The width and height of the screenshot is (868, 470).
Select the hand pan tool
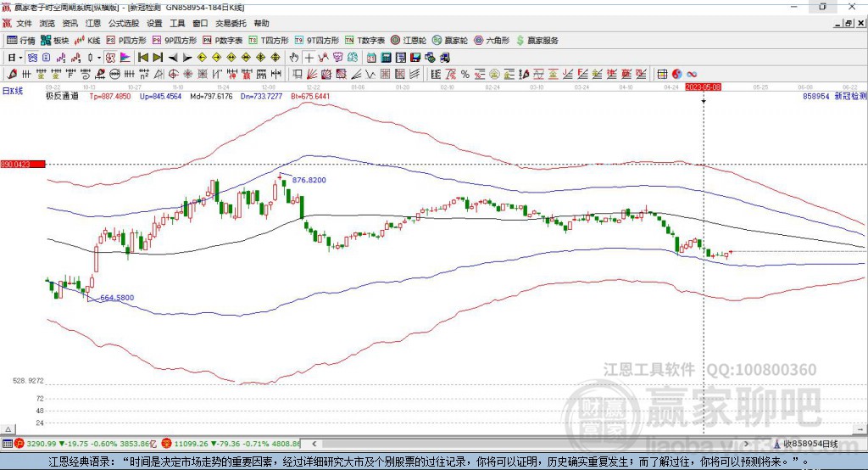point(294,58)
